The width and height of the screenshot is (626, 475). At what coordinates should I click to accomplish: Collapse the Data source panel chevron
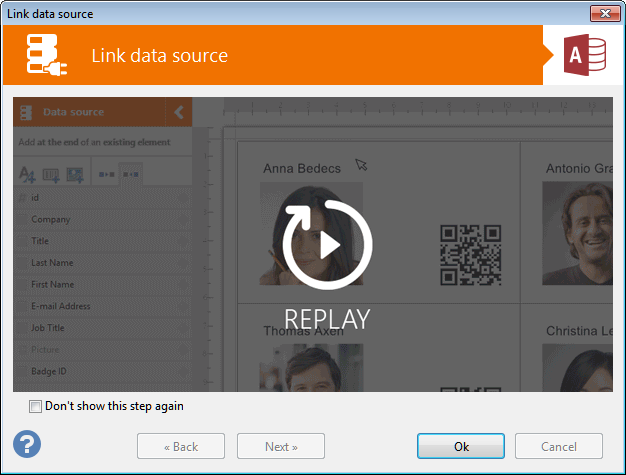tap(178, 112)
